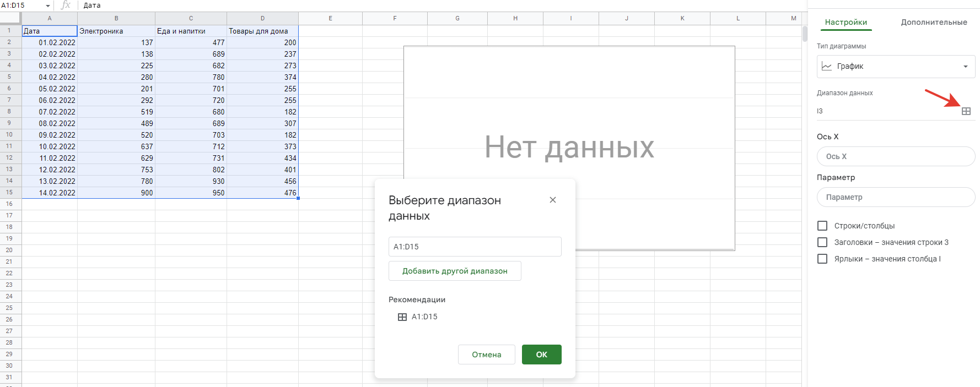980x387 pixels.
Task: Click grid icon beside recommended A1:D15
Action: (x=402, y=317)
